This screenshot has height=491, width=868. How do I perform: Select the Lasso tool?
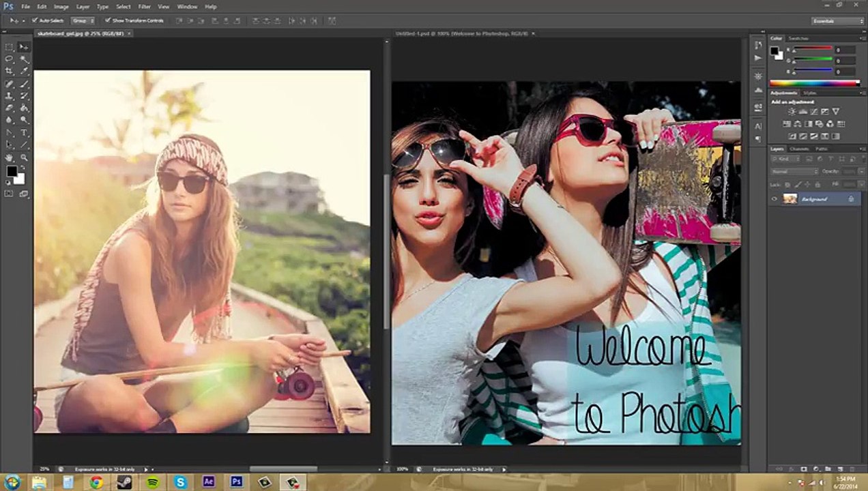point(9,59)
